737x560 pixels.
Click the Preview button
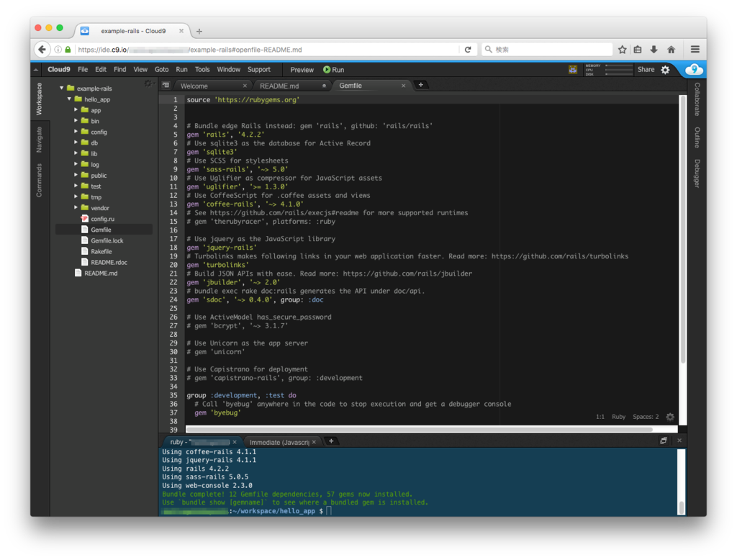[302, 70]
